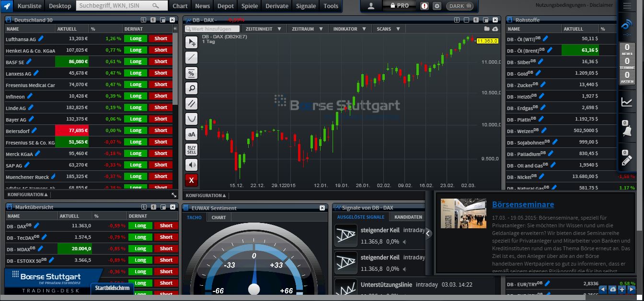644x301 pixels.
Task: Click Short button for DB - MDAX
Action: click(x=166, y=248)
